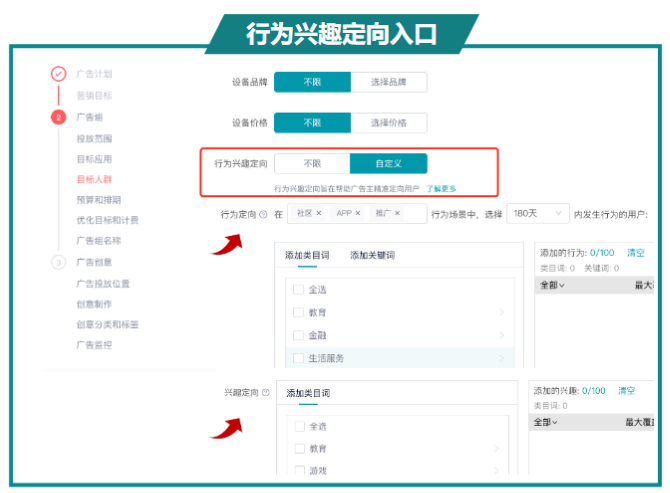This screenshot has width=670, height=493.
Task: Go to 营销目标 in the sidebar
Action: pyautogui.click(x=94, y=96)
